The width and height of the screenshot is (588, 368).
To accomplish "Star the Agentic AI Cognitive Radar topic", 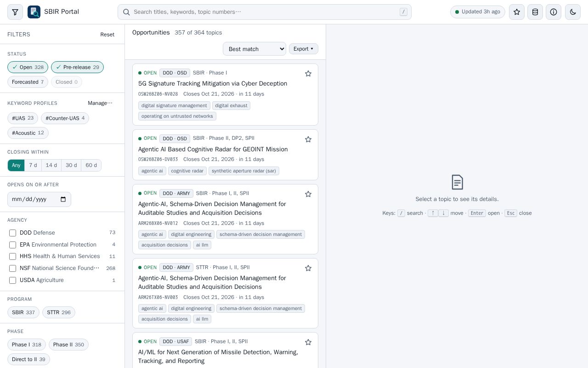I will (x=308, y=139).
